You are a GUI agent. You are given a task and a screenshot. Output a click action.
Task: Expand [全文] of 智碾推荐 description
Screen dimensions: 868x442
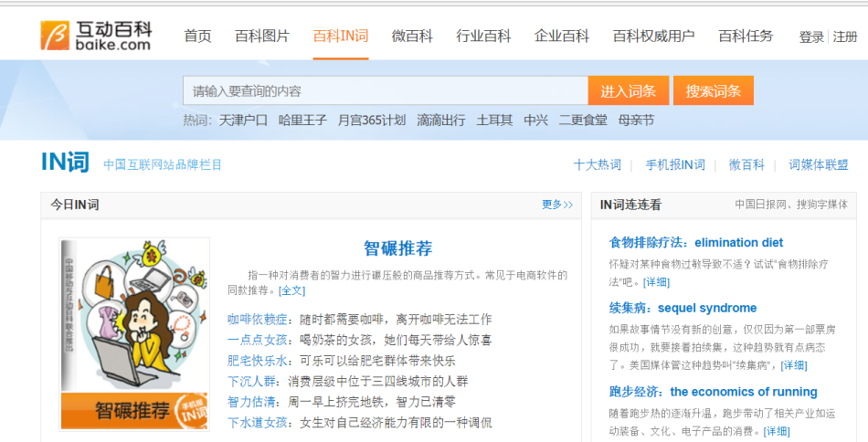pos(291,290)
